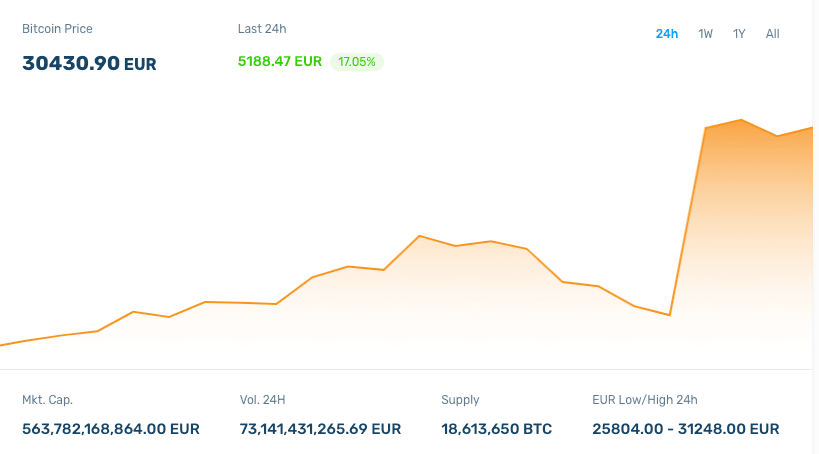Click the Mkt. Cap. label
Viewport: 819px width, 454px height.
[x=47, y=400]
